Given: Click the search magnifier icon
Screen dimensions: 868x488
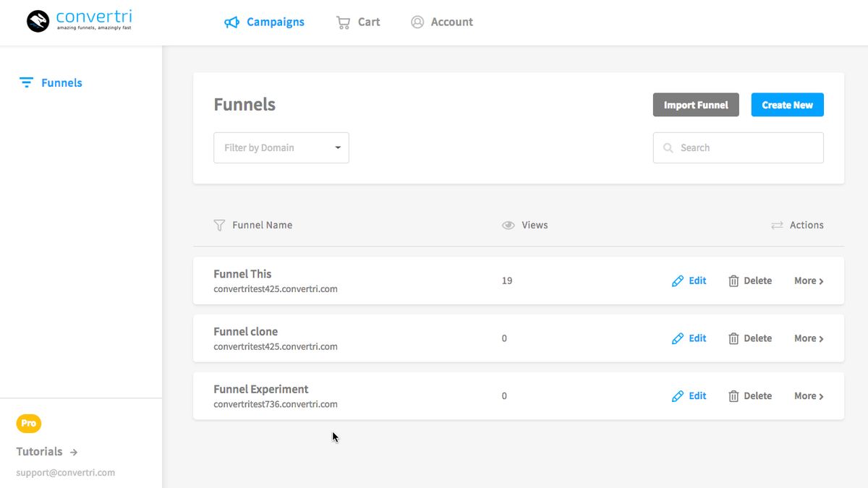Looking at the screenshot, I should (x=668, y=147).
